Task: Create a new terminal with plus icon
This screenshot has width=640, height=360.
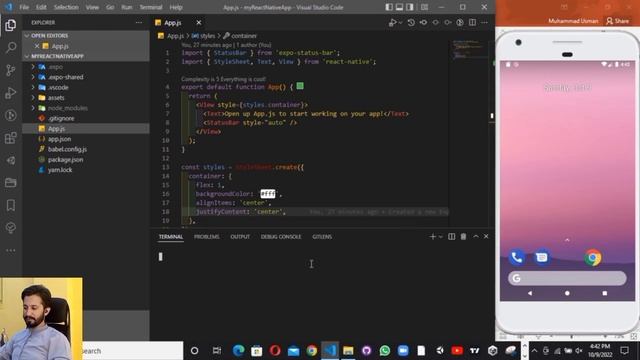Action: 432,236
